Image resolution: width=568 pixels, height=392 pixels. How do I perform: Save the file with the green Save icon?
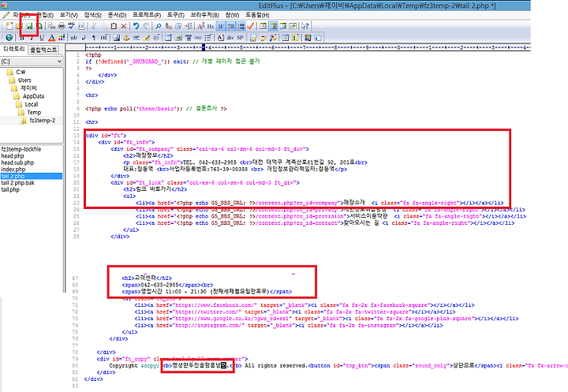[x=29, y=26]
